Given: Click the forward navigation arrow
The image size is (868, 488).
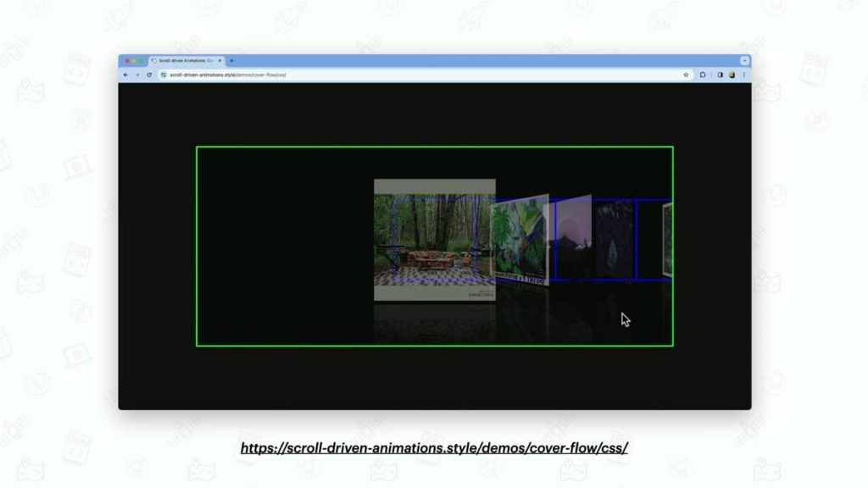Looking at the screenshot, I should (x=137, y=75).
